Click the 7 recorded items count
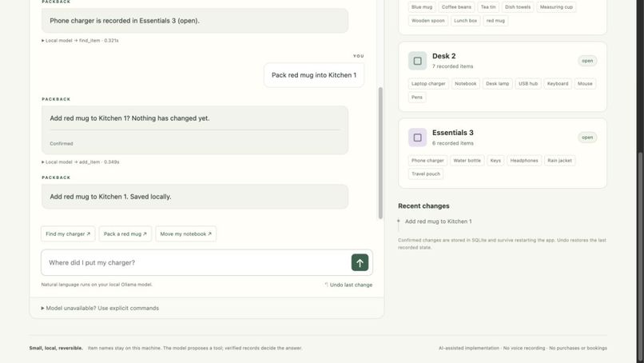Viewport: 644px width, 363px height. pos(452,66)
